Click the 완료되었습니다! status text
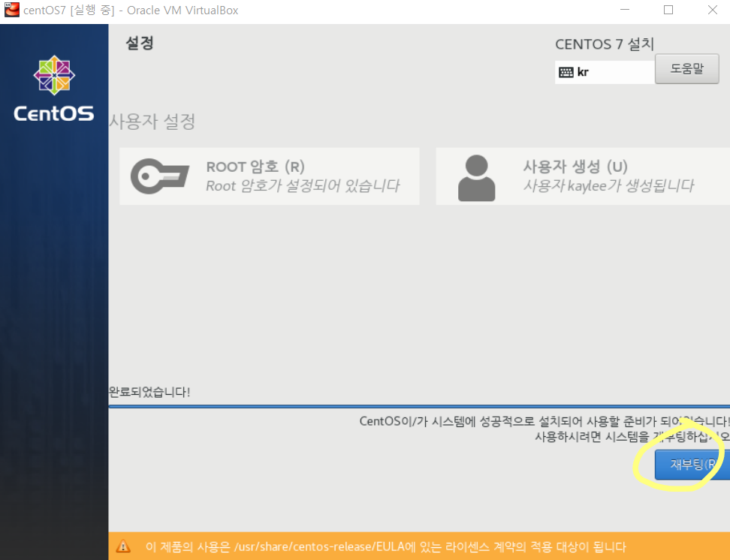Screen dimensions: 730x560 (149, 392)
